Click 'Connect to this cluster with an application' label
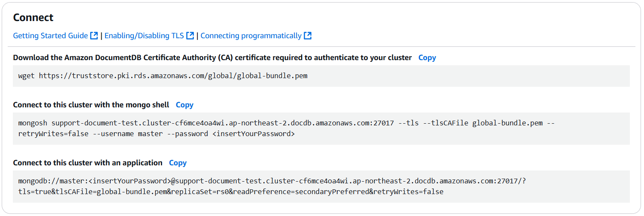This screenshot has height=216, width=644. [88, 163]
